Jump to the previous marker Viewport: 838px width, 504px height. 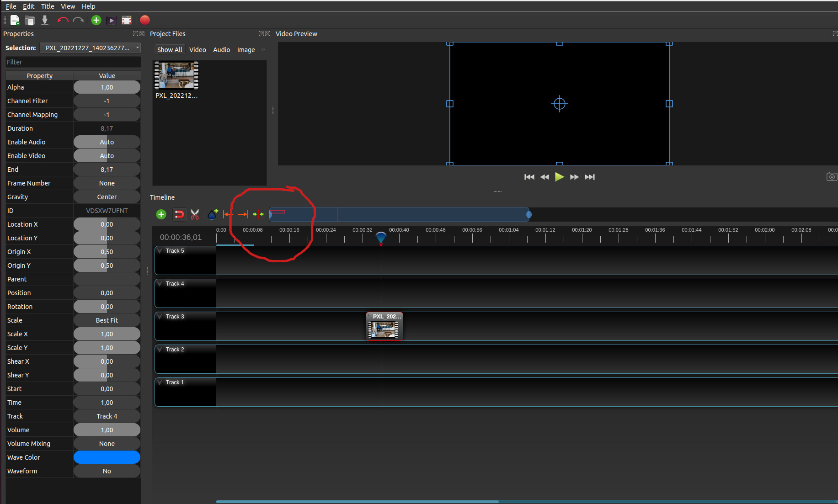[228, 214]
